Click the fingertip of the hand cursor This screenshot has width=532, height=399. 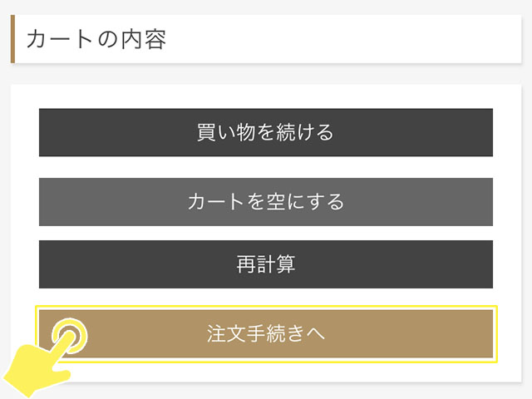point(70,335)
